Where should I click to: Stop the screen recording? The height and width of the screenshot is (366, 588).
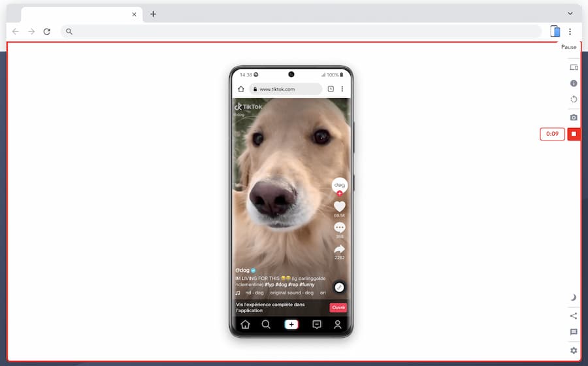(574, 134)
